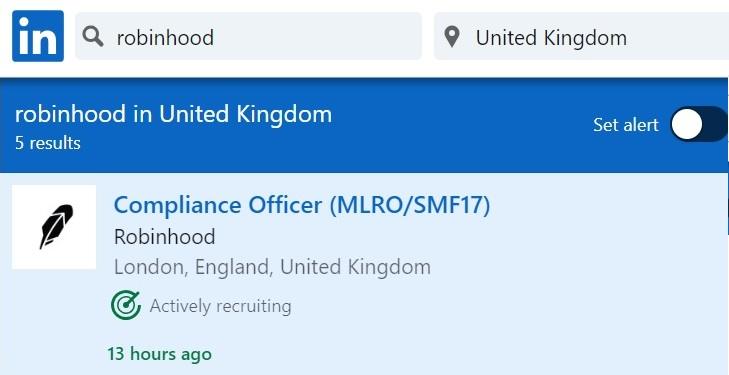This screenshot has width=729, height=375.
Task: Click the blank gap between the two search fields
Action: [x=428, y=36]
